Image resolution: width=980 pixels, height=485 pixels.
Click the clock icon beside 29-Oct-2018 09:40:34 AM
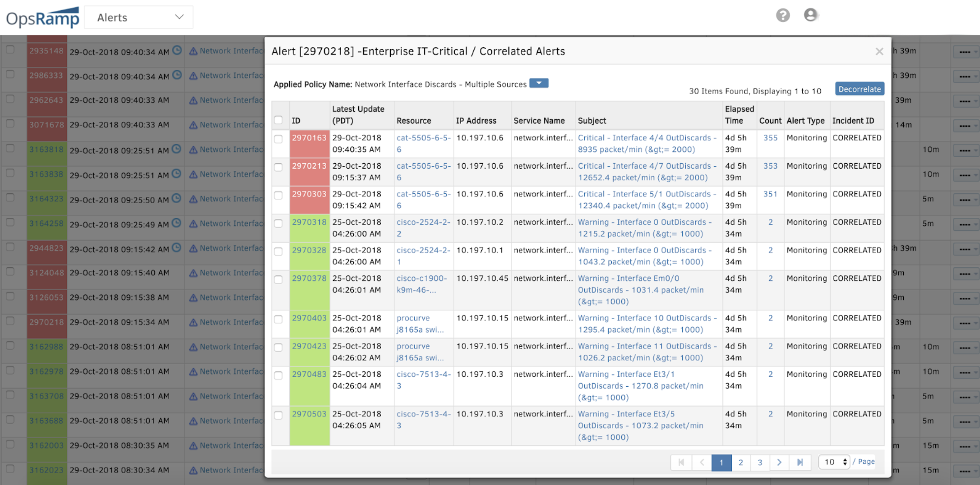176,51
